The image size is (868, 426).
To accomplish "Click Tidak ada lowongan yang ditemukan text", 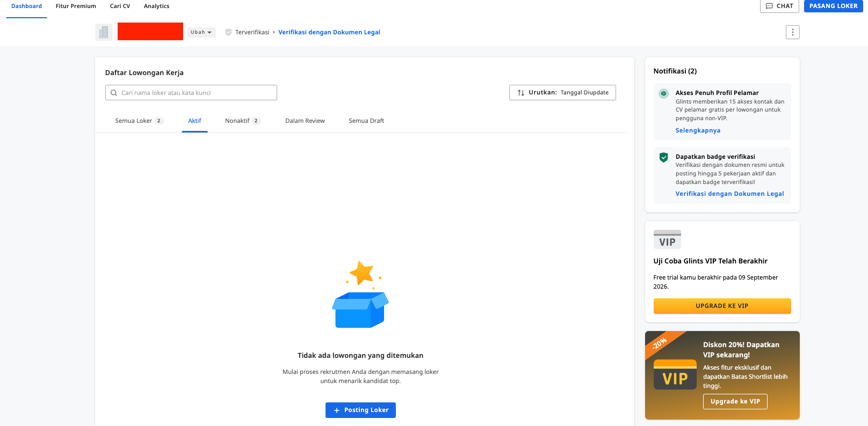I will coord(360,356).
